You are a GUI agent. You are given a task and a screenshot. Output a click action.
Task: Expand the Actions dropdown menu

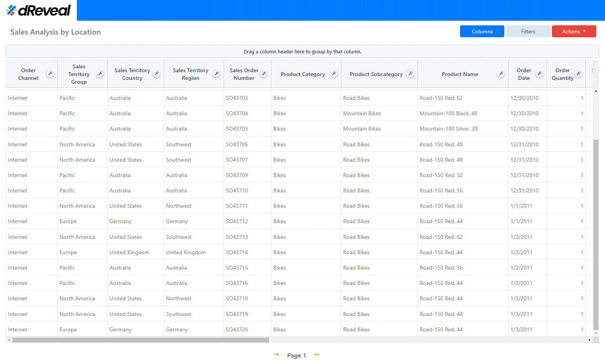[x=573, y=31]
